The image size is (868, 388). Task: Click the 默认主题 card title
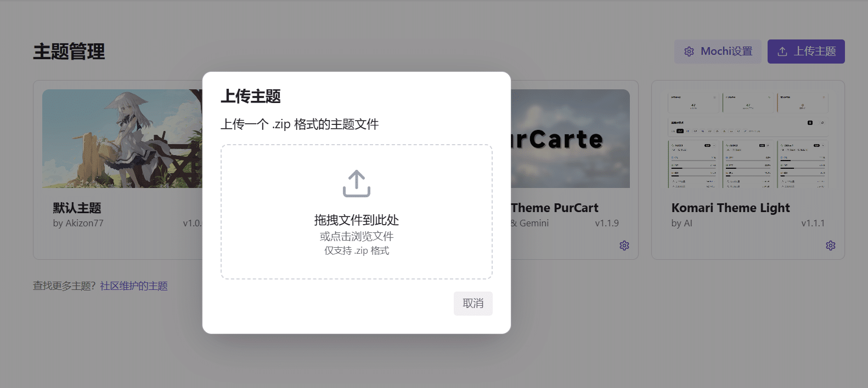click(77, 208)
